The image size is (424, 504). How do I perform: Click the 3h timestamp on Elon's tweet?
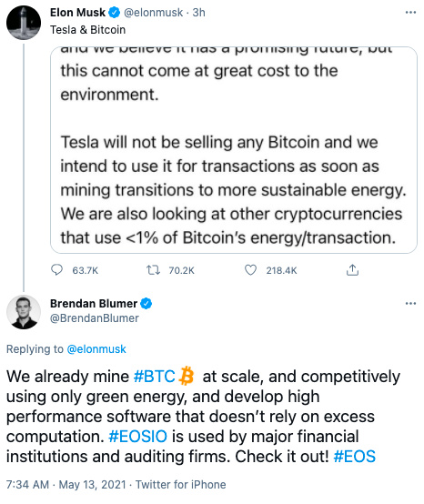198,13
